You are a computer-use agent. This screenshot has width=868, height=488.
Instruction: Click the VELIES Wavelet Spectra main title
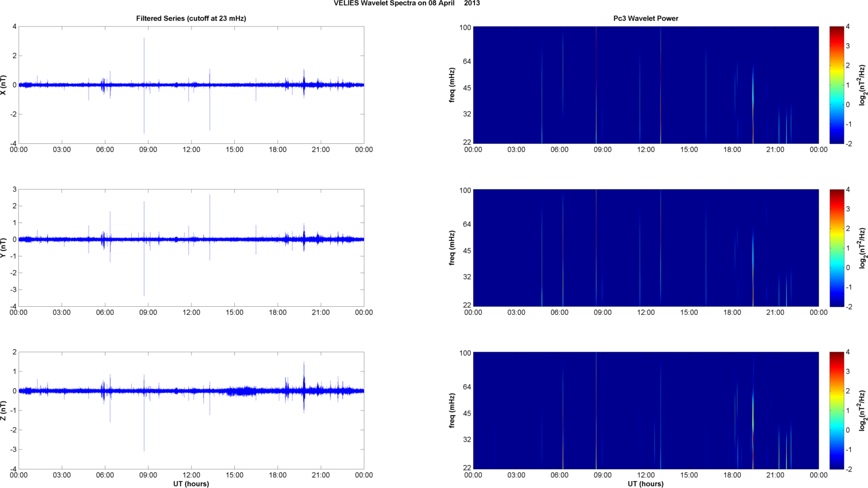coord(407,3)
